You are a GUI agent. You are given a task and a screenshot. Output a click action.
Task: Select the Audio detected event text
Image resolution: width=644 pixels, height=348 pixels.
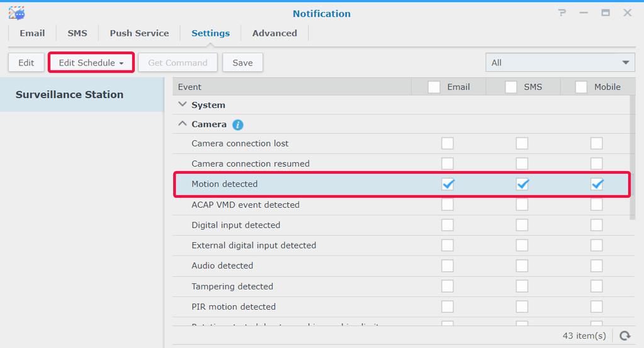222,266
